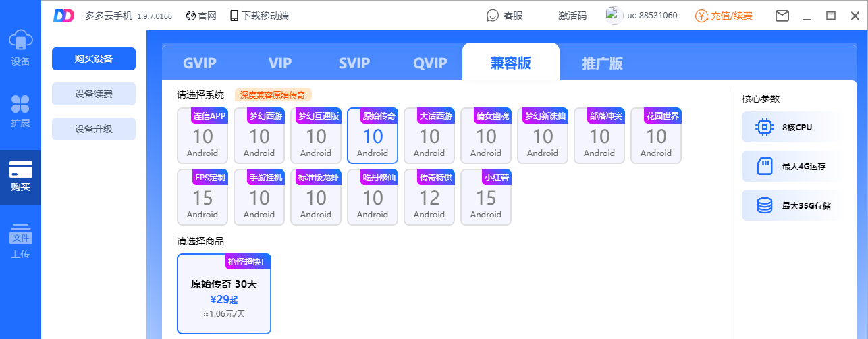Click the ¥29起 price text
The width and height of the screenshot is (868, 339).
pyautogui.click(x=224, y=299)
